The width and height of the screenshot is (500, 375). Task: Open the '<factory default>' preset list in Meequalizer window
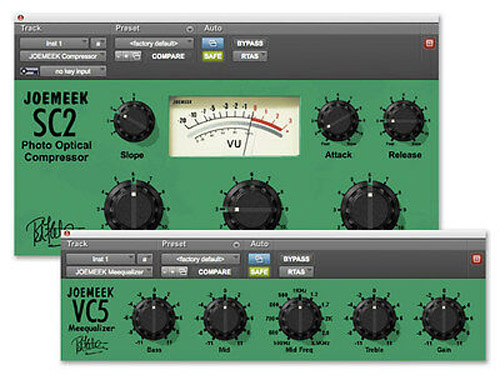click(x=200, y=259)
